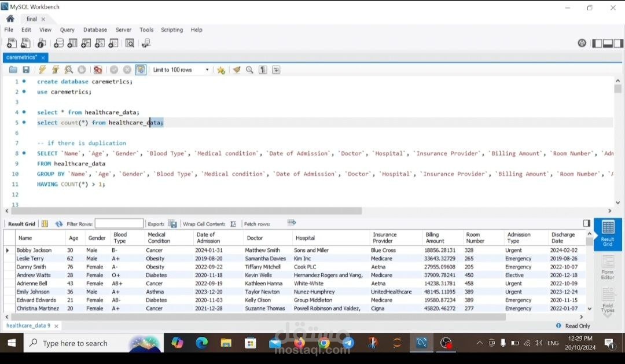Switch to the caremetrics query tab

(21, 57)
